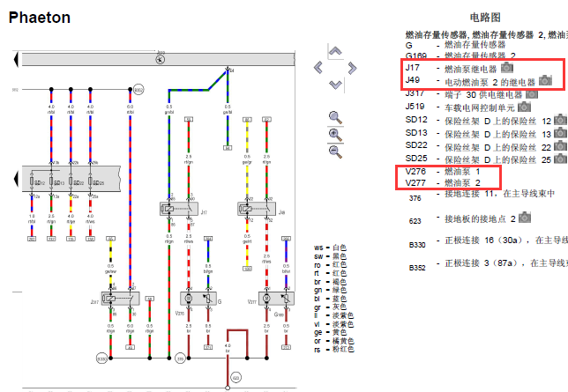Image resolution: width=568 pixels, height=392 pixels.
Task: Pan the diagram right with the right arrow
Action: [x=352, y=68]
